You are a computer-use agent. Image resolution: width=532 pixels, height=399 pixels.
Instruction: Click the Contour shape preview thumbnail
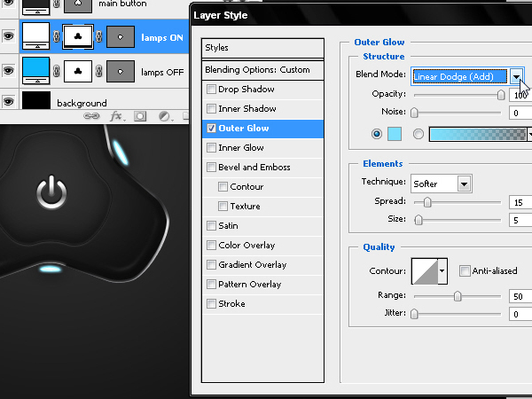pyautogui.click(x=425, y=271)
